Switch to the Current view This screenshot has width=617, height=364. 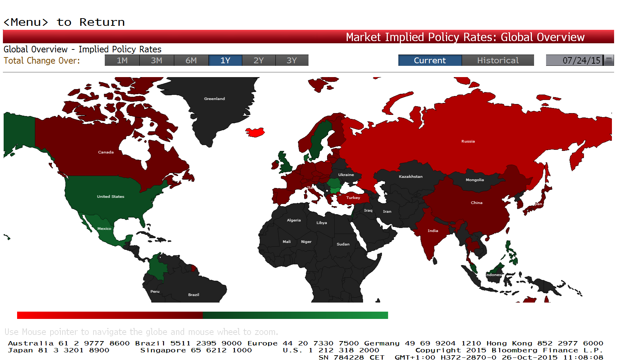[x=430, y=60]
